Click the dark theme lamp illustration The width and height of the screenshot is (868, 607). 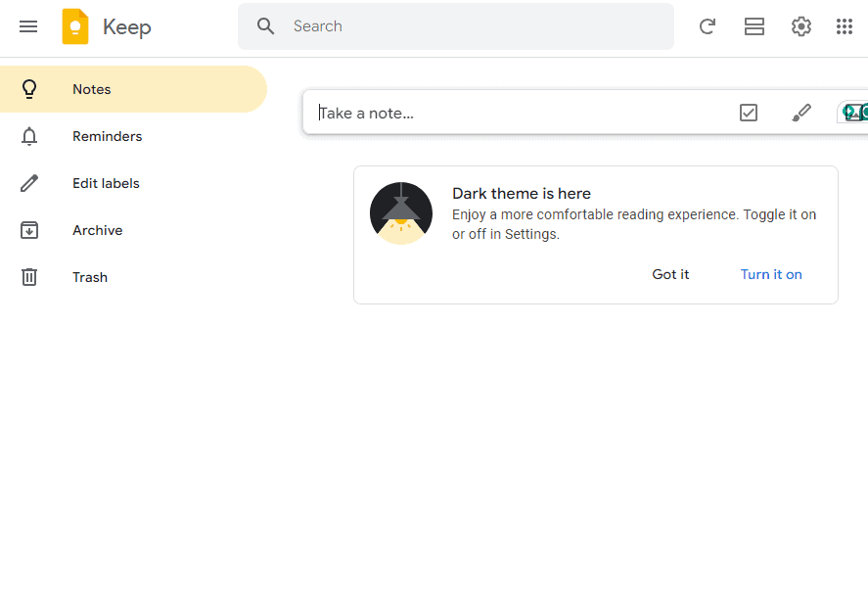[401, 213]
